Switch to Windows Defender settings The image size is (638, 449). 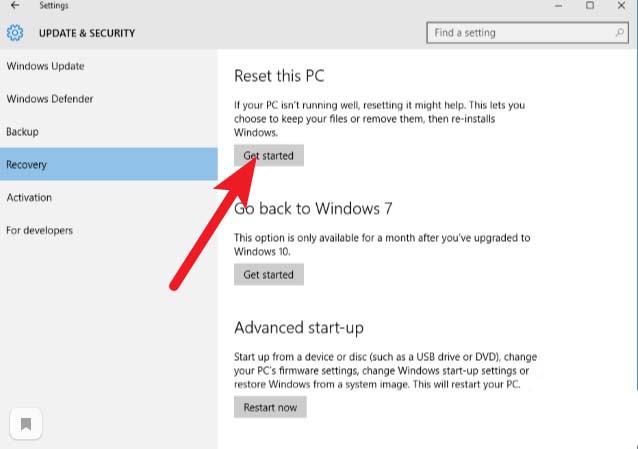point(50,99)
